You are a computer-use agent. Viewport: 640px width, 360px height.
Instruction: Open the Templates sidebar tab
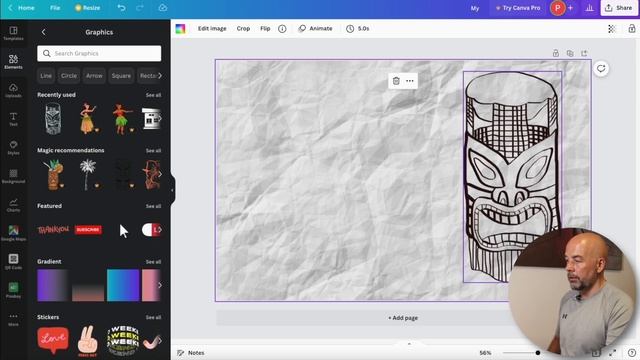[x=13, y=33]
